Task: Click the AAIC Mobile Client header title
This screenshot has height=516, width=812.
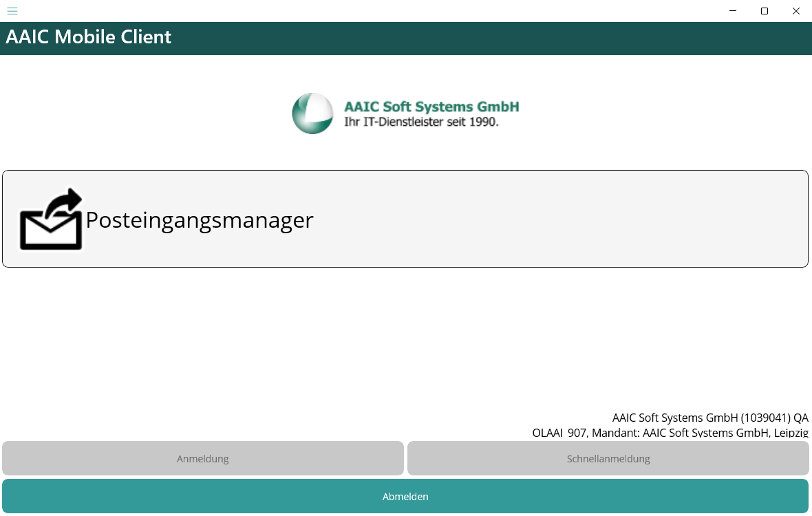Action: 89,37
